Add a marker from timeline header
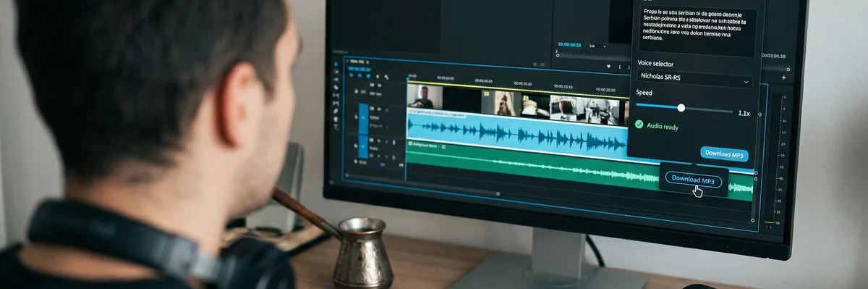This screenshot has width=868, height=289. point(378,76)
